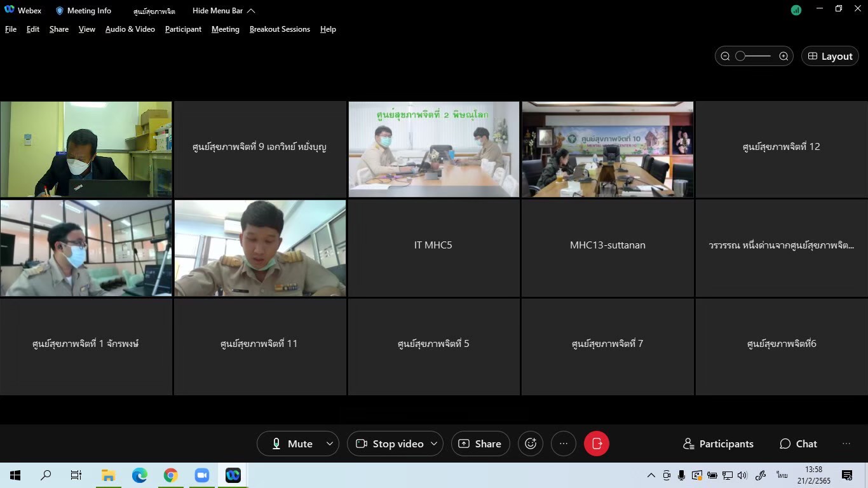The height and width of the screenshot is (488, 868).
Task: Collapse menu bar with Hide Menu Bar
Action: pos(224,11)
